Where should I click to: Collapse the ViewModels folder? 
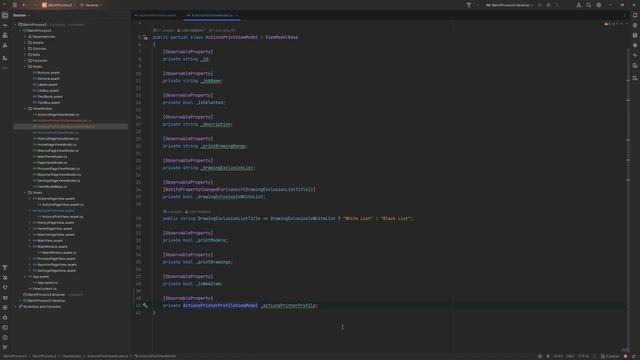pyautogui.click(x=25, y=109)
